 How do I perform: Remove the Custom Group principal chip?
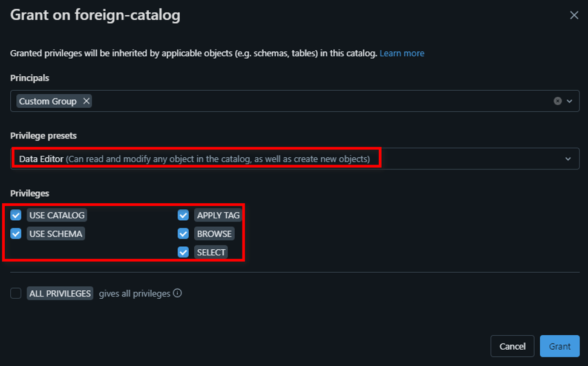coord(87,101)
